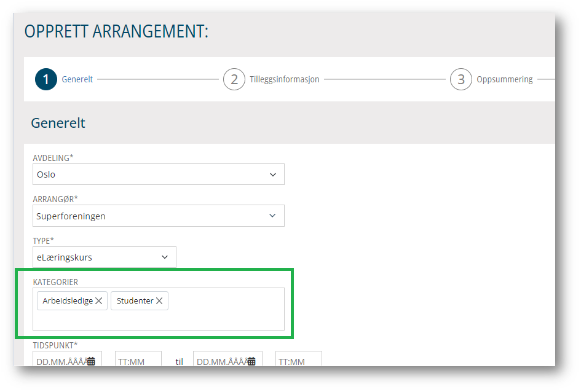
Task: Focus the start date DD.MM.ÅÅÅÅ field
Action: pos(67,359)
